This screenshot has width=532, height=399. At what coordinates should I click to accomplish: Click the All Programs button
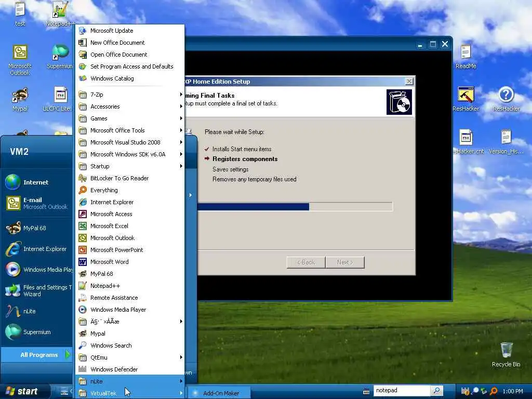[37, 354]
